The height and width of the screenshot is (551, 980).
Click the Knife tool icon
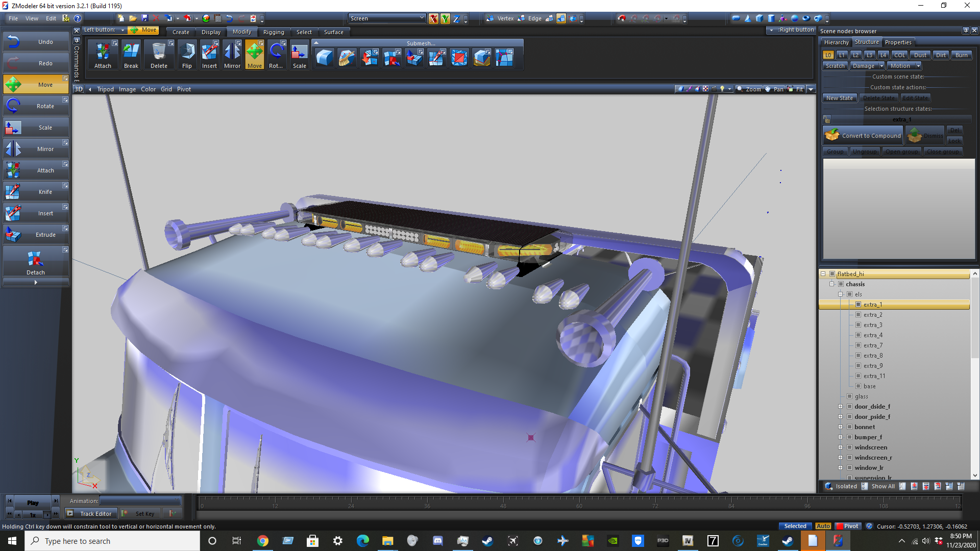[13, 192]
